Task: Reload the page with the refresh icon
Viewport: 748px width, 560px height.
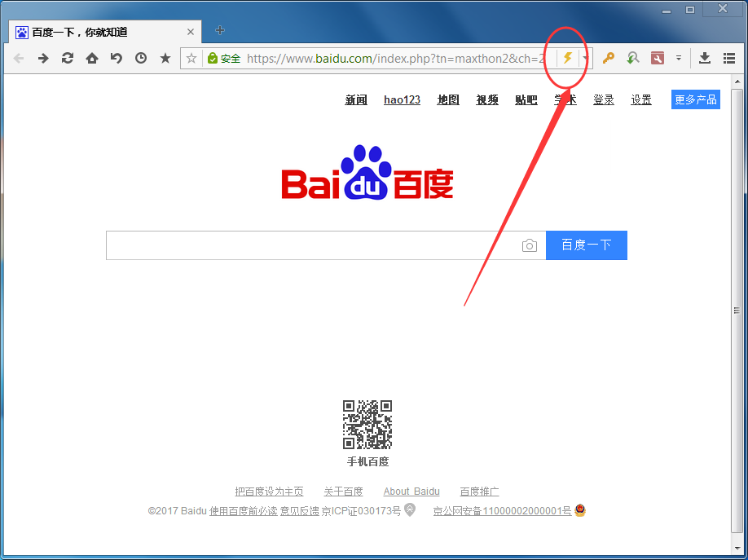Action: click(68, 58)
